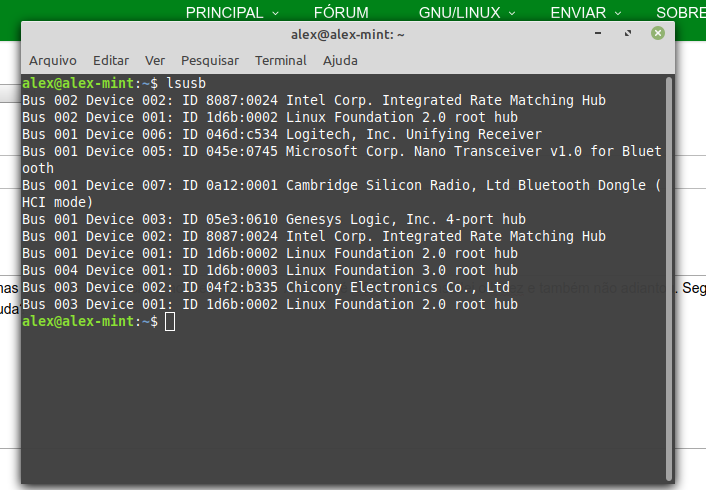Image resolution: width=706 pixels, height=490 pixels.
Task: Minimize the terminal window
Action: (598, 33)
